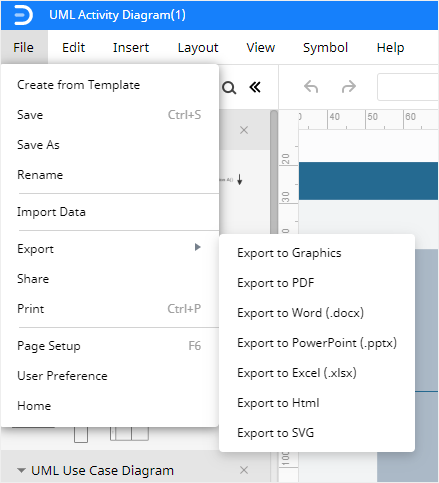Image resolution: width=439 pixels, height=483 pixels.
Task: Click the library panel vertical scrollbar
Action: [274, 172]
